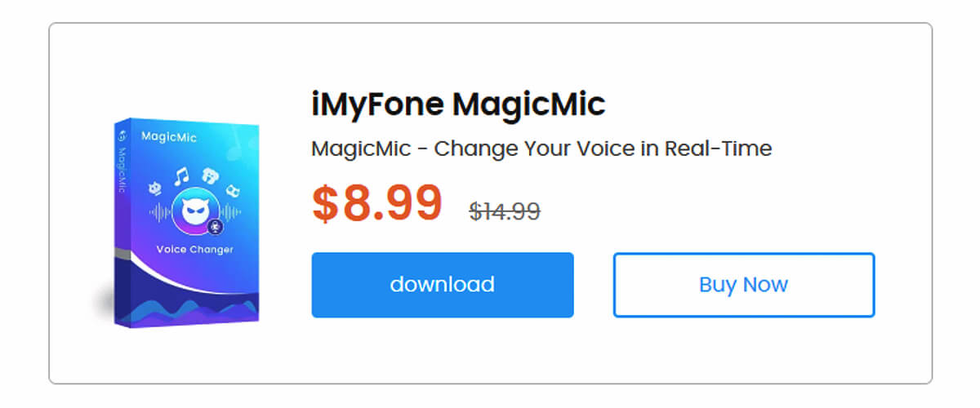The width and height of the screenshot is (980, 408).
Task: Click the crossed-out $14.99 original price
Action: pyautogui.click(x=505, y=211)
